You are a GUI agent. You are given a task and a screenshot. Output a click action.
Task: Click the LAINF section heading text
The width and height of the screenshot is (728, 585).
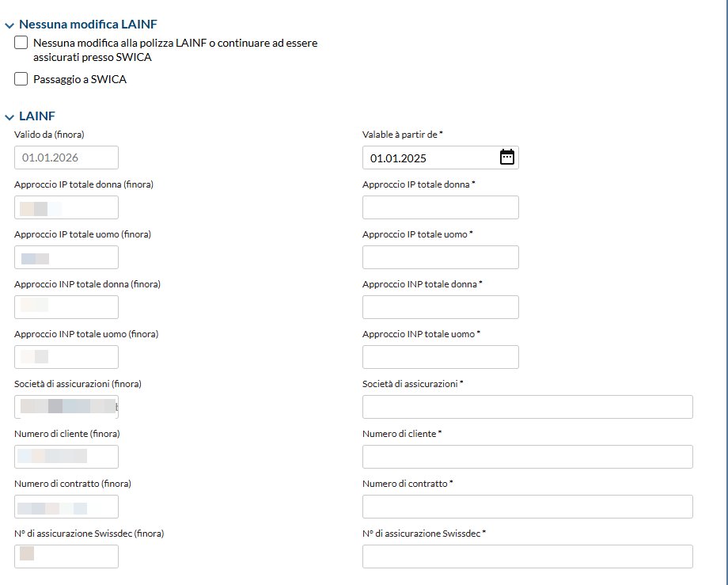click(x=37, y=116)
